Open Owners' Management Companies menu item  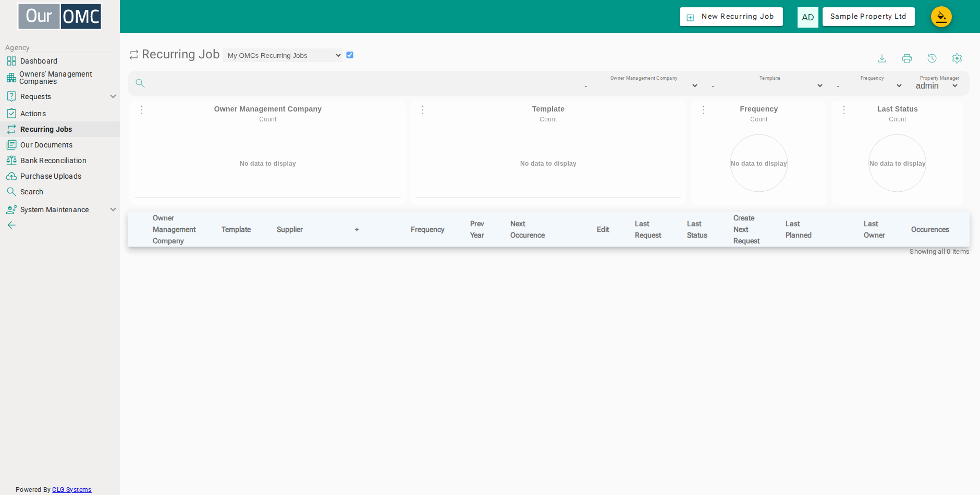(x=55, y=78)
